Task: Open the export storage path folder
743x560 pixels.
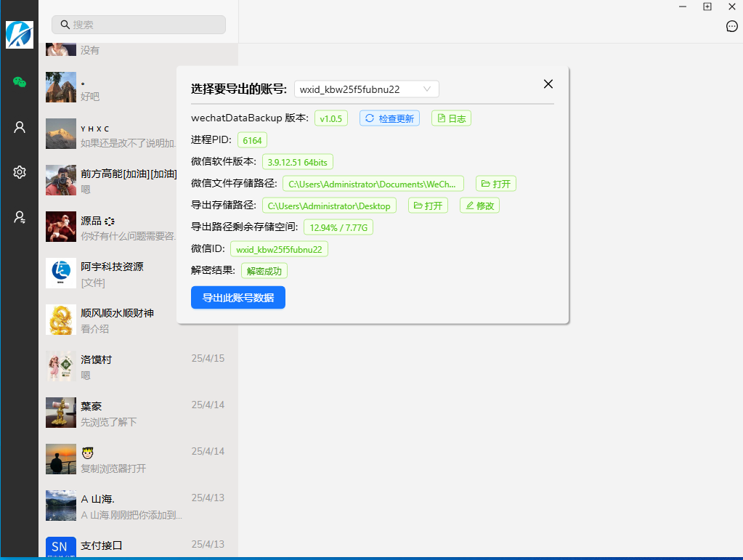Action: [428, 206]
